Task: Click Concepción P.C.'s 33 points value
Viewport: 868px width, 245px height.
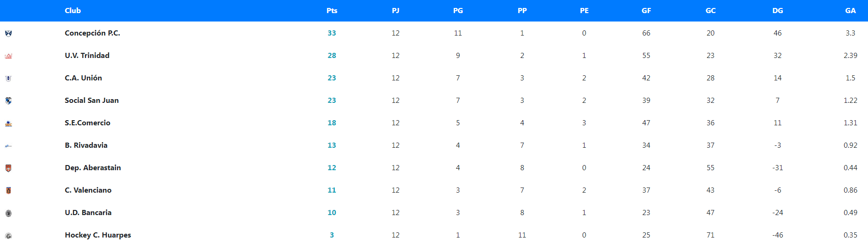Action: coord(332,33)
